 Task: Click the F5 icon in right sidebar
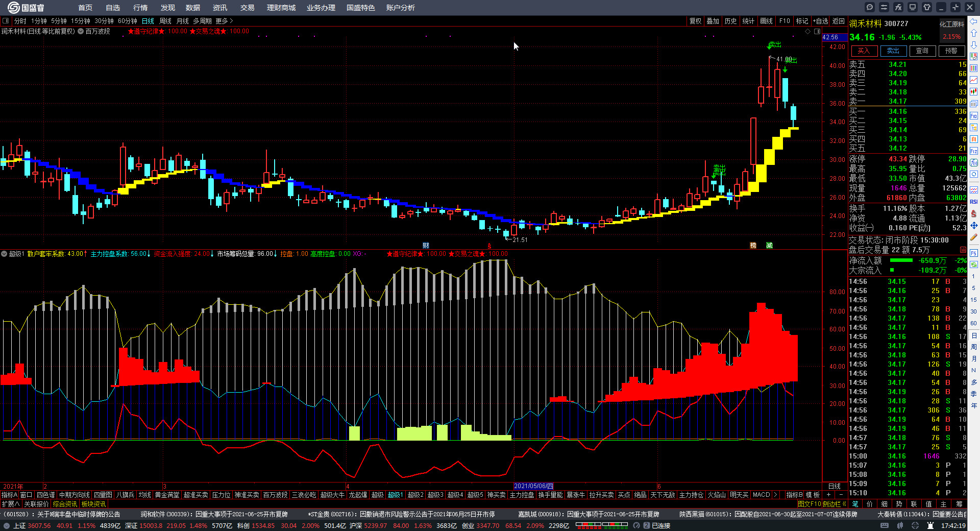point(974,253)
